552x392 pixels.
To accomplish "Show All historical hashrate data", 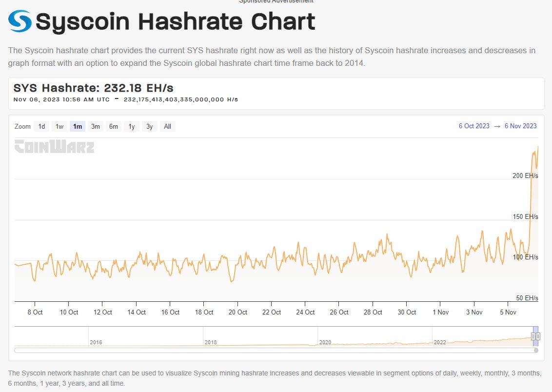I will [167, 126].
